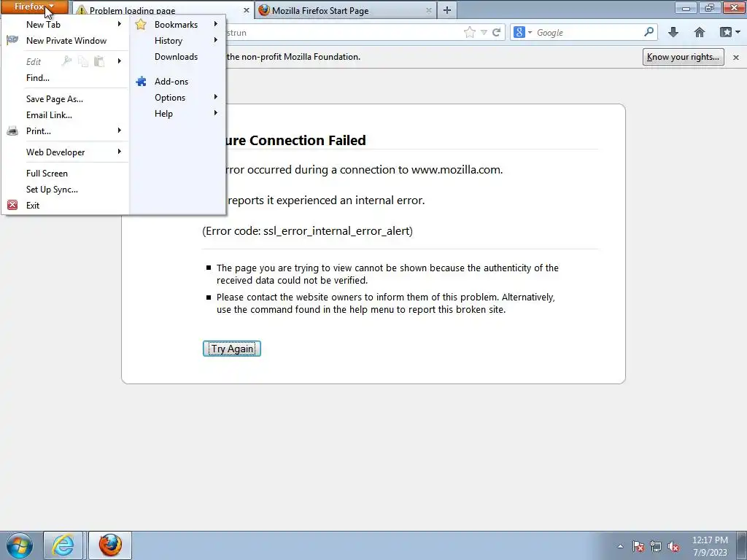Choose Set Up Sync... menu item
Viewport: 747px width, 560px height.
(x=52, y=190)
